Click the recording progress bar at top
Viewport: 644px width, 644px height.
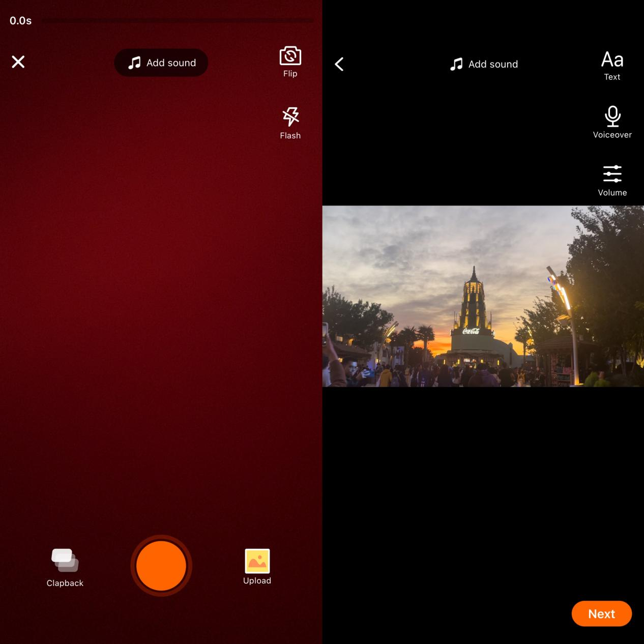click(178, 21)
